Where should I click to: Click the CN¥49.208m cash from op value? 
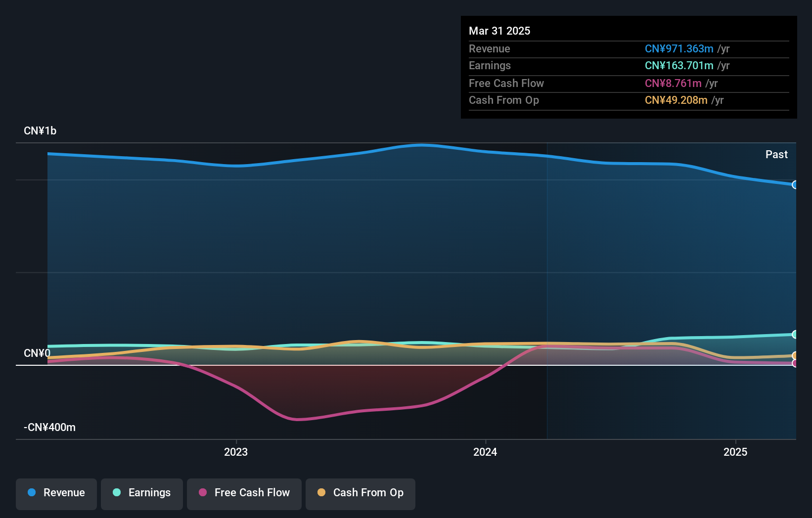point(676,100)
